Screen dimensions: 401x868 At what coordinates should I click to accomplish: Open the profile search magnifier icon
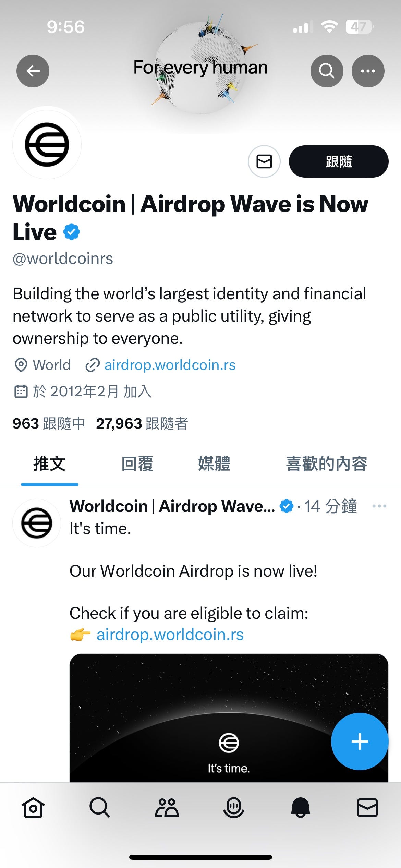[x=327, y=71]
